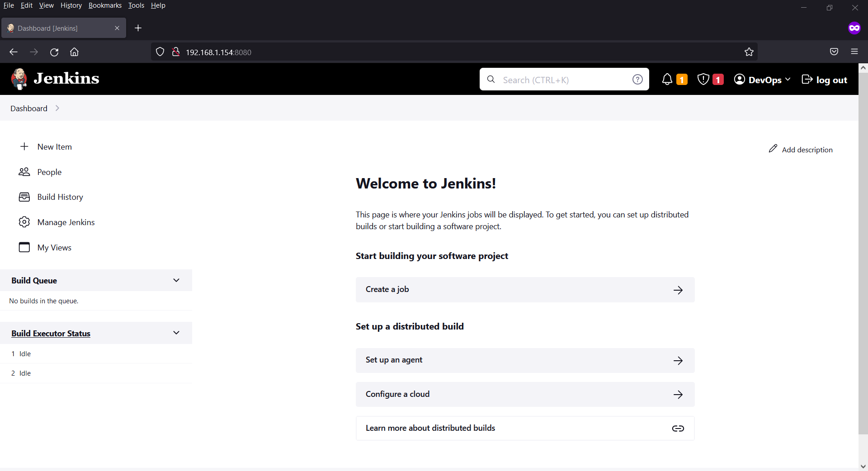Open My Views link

tap(54, 248)
